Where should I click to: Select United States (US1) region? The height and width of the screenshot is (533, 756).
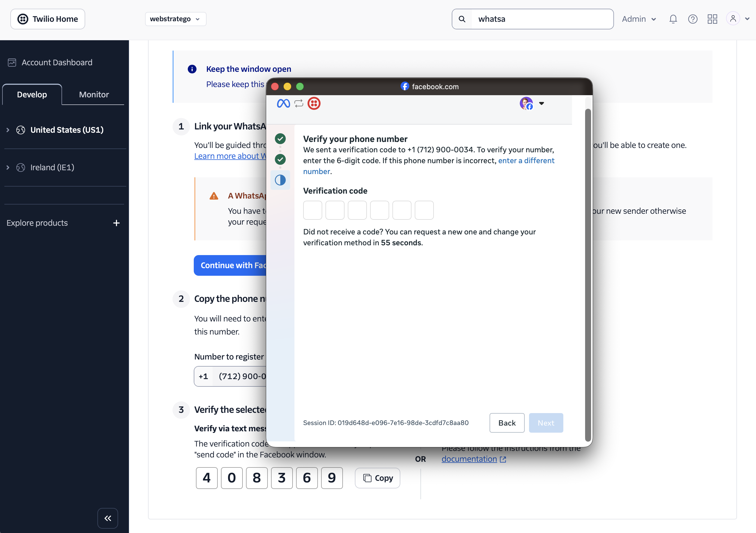pos(67,130)
